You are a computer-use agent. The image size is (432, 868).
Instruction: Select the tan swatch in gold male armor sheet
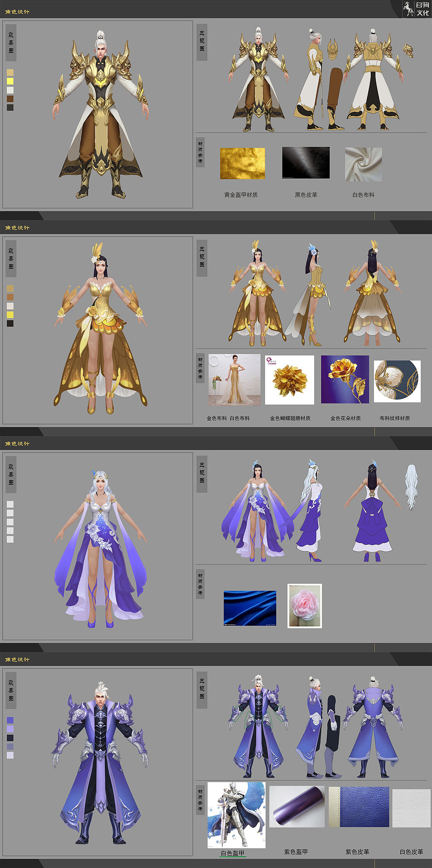point(10,73)
